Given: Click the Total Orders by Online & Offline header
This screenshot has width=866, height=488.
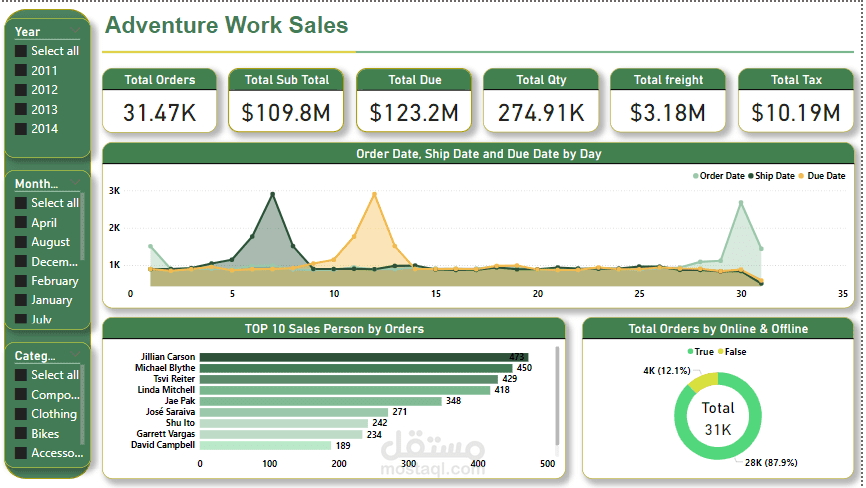Looking at the screenshot, I should [x=718, y=329].
